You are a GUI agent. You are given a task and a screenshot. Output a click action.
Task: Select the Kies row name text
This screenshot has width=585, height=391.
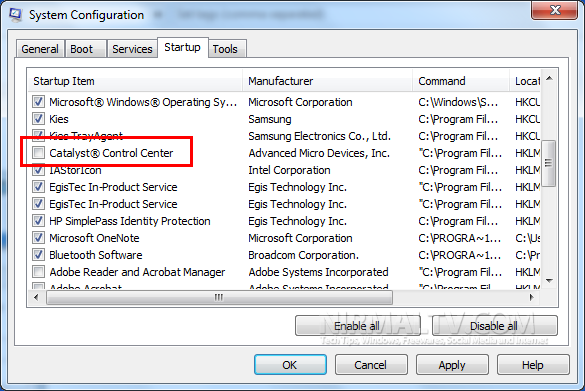pyautogui.click(x=59, y=119)
